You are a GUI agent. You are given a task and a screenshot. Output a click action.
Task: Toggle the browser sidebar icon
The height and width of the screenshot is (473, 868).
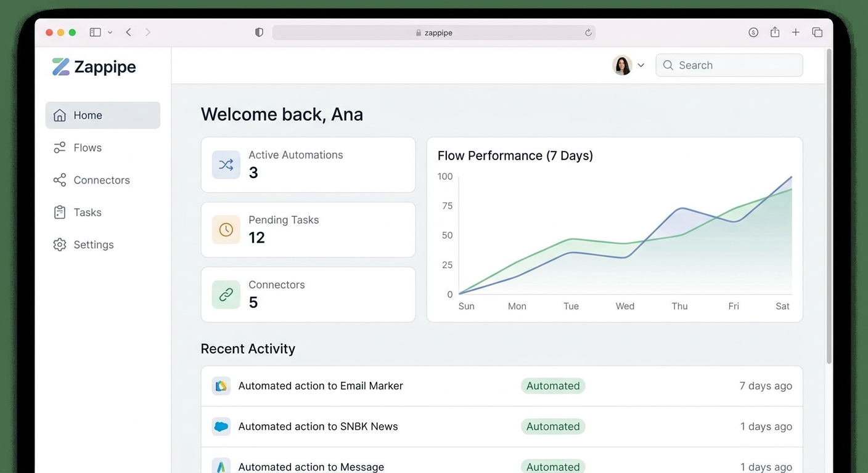coord(95,32)
